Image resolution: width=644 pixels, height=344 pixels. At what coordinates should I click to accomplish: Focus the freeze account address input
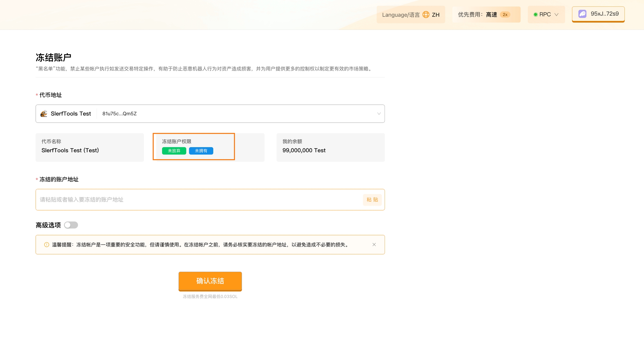click(196, 200)
